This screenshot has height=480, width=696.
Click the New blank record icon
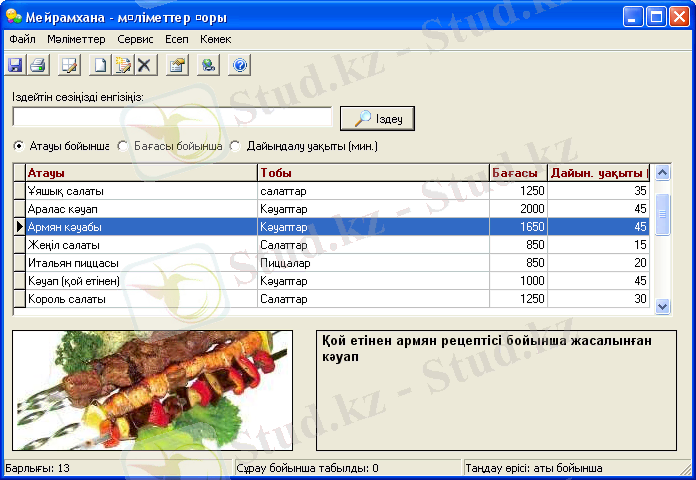[100, 66]
